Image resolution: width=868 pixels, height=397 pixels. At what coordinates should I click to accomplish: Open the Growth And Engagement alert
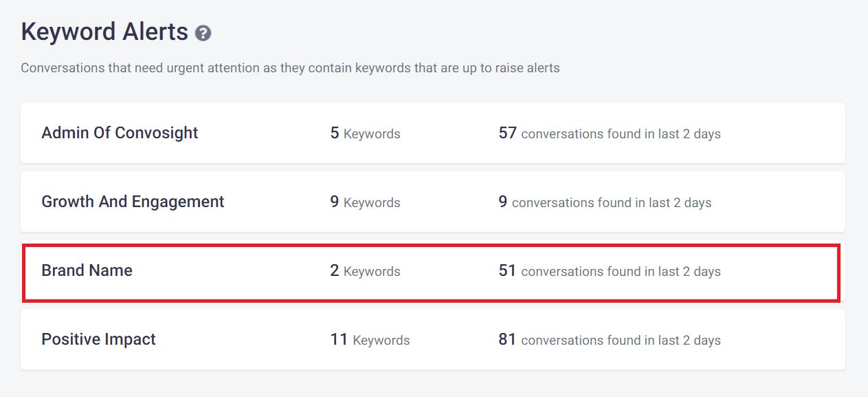133,202
